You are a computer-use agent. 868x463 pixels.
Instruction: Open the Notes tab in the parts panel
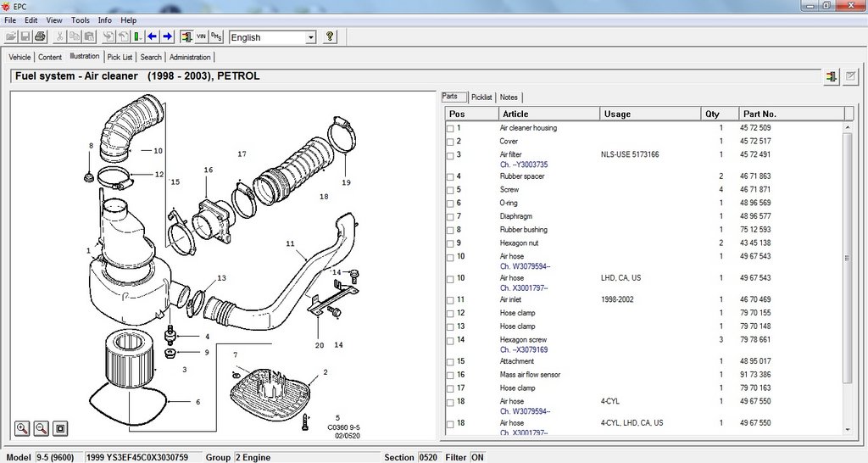[509, 97]
